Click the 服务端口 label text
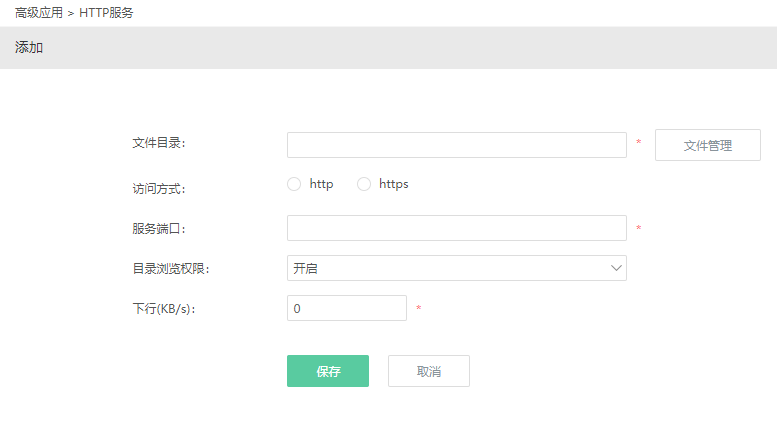The height and width of the screenshot is (440, 777). point(158,229)
